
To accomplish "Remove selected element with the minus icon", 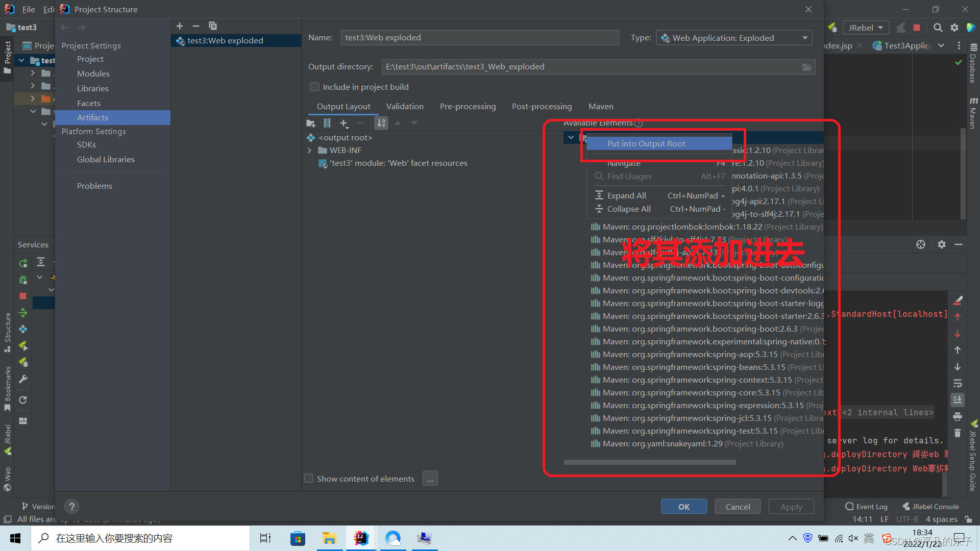I will 360,122.
